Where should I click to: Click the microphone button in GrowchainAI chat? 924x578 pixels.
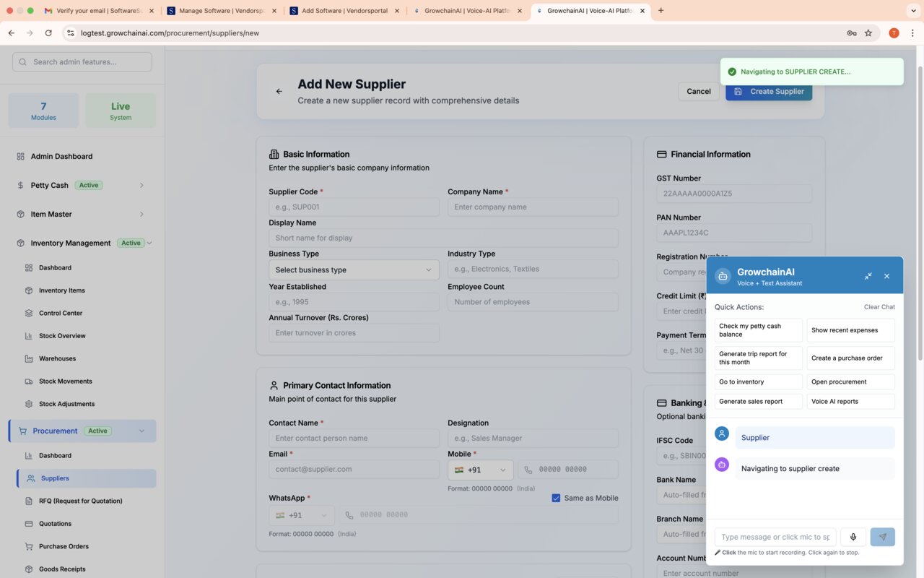point(853,537)
